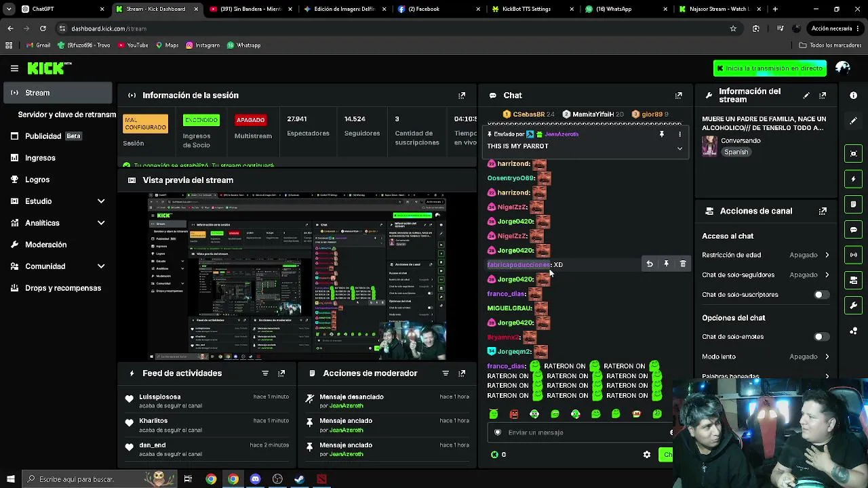Screen dimensions: 868x488
Task: Open filter options for Feed de actividades
Action: coord(265,373)
